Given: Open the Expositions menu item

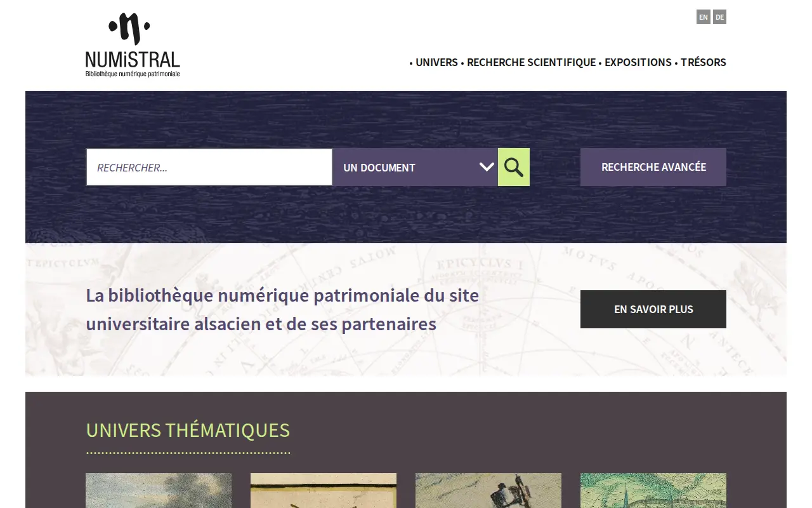Looking at the screenshot, I should point(638,62).
